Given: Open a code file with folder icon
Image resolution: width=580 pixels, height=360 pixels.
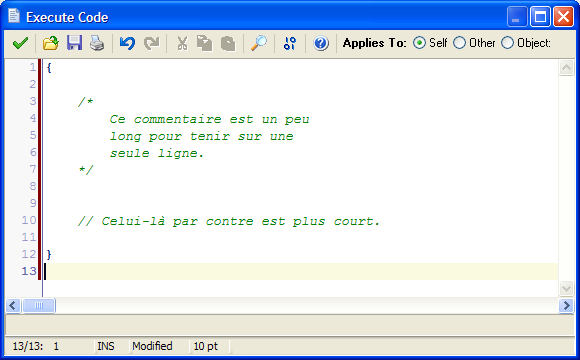Looking at the screenshot, I should 51,43.
